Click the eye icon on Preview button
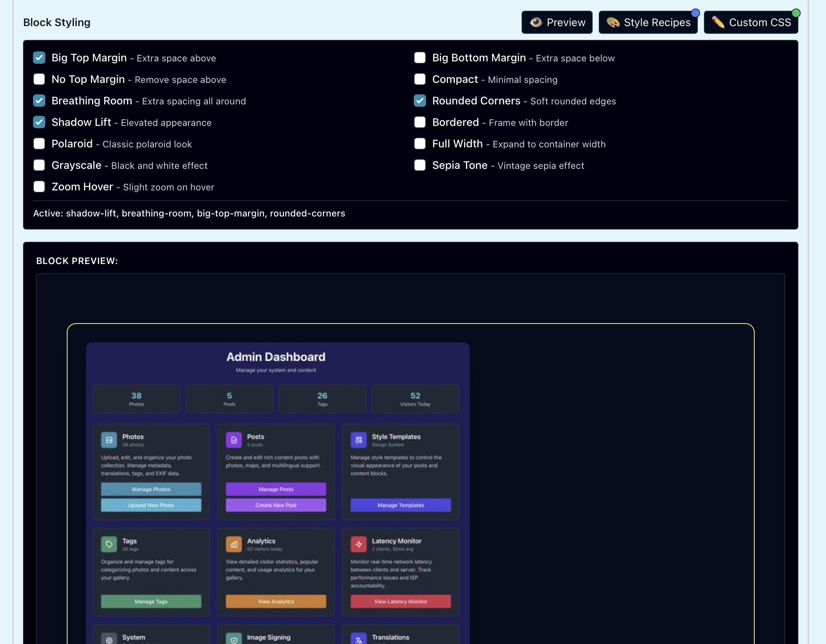This screenshot has height=644, width=826. [536, 22]
